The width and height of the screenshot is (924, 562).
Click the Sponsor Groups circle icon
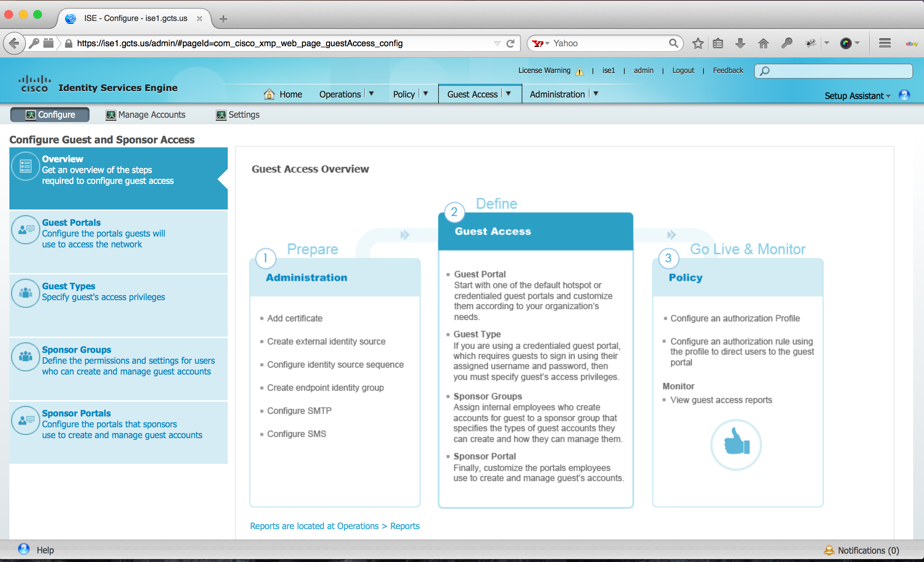26,357
